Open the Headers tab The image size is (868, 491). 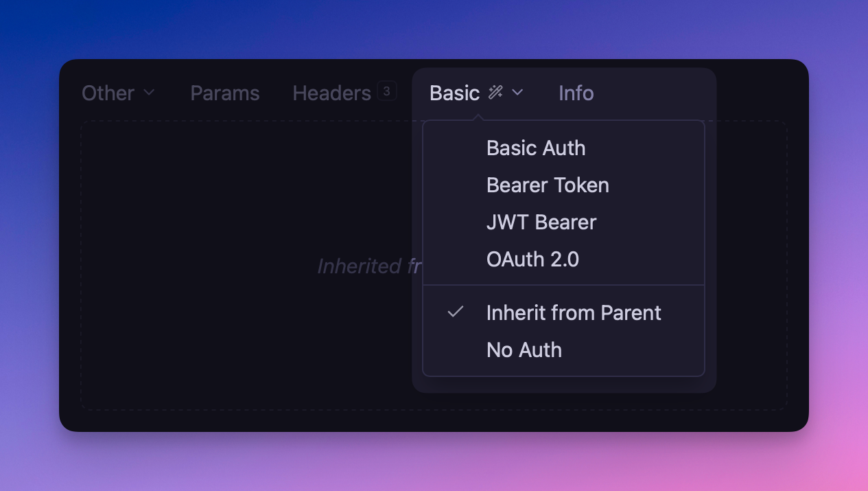coord(331,93)
